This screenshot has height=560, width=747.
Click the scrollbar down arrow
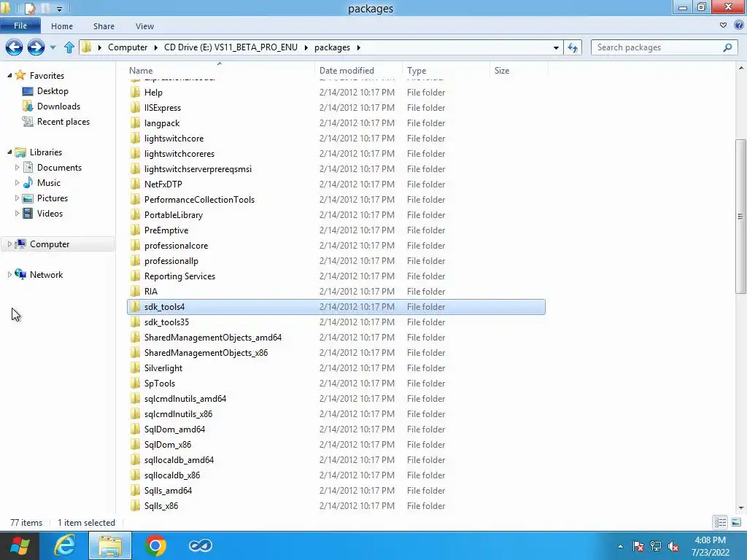point(741,508)
